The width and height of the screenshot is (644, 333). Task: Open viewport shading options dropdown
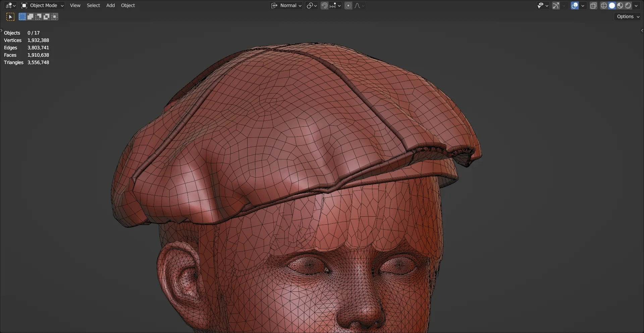click(x=636, y=5)
